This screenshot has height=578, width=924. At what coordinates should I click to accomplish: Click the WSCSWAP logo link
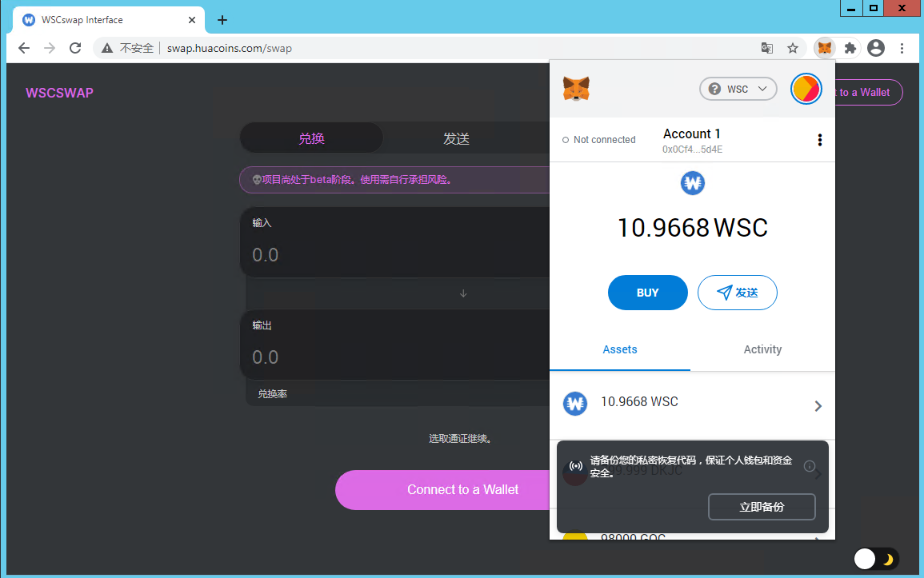click(x=59, y=93)
